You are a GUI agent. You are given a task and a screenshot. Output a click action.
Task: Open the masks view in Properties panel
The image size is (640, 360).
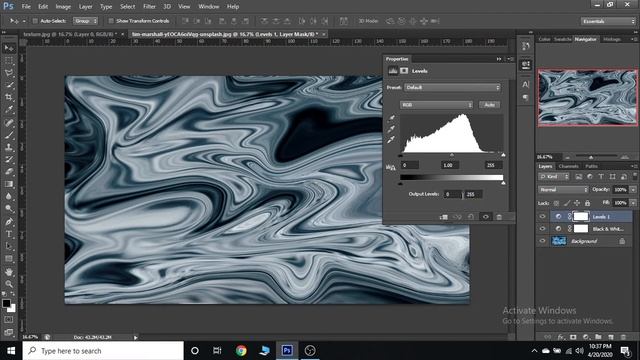click(x=404, y=71)
